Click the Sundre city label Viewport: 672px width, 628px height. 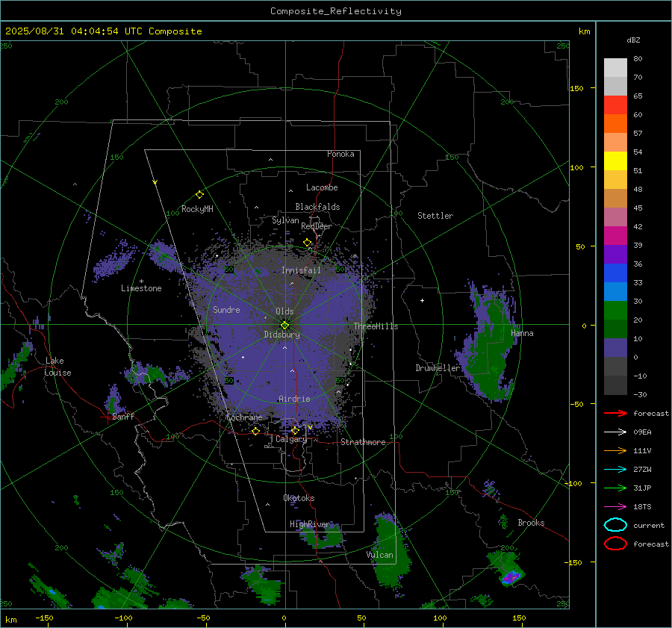tap(226, 309)
